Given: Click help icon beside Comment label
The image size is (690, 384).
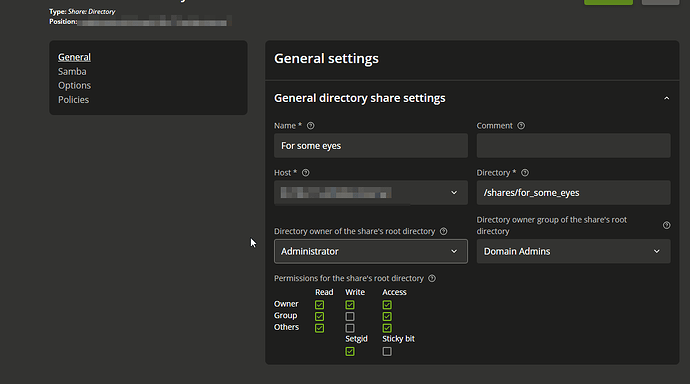Looking at the screenshot, I should 521,126.
